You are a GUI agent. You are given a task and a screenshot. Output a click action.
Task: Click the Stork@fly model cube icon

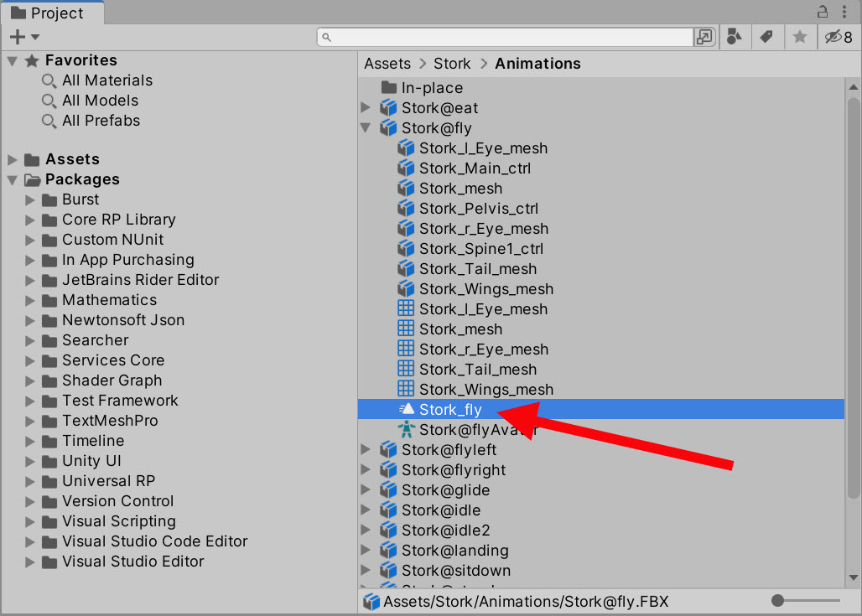pos(388,128)
